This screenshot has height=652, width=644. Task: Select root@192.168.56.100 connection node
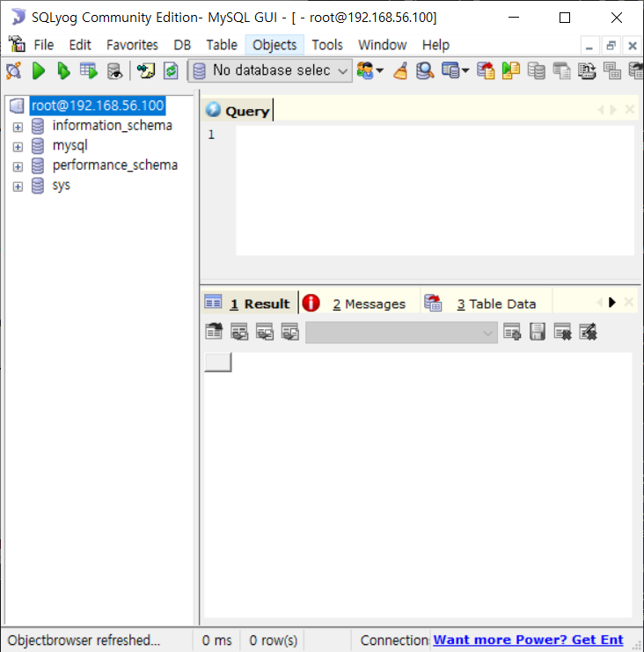[98, 106]
